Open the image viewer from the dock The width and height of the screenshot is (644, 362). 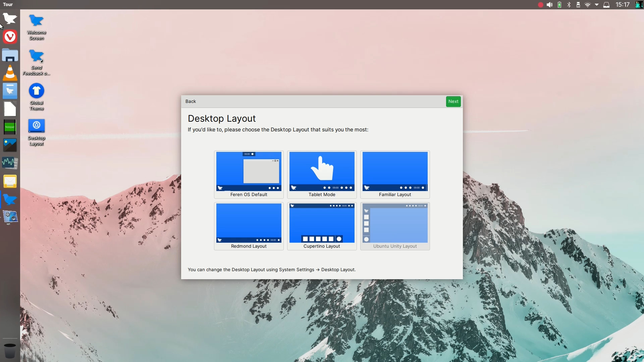10,145
